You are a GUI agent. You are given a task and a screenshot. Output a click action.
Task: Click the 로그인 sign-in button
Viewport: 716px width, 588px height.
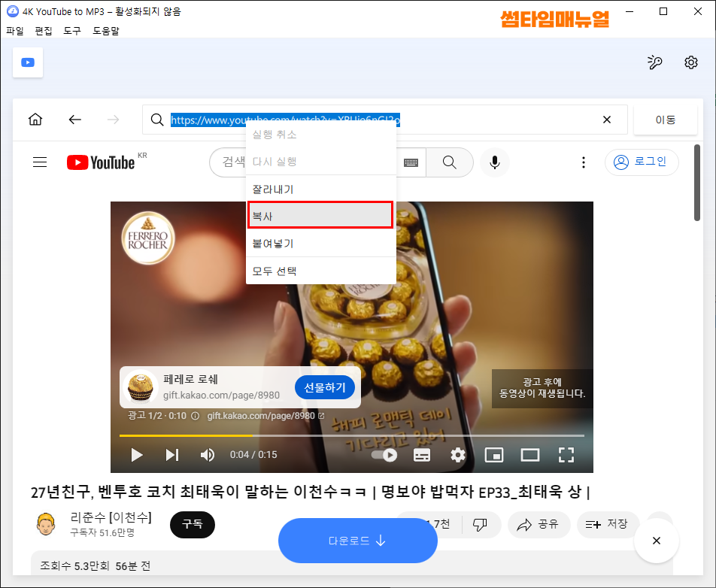coord(642,162)
